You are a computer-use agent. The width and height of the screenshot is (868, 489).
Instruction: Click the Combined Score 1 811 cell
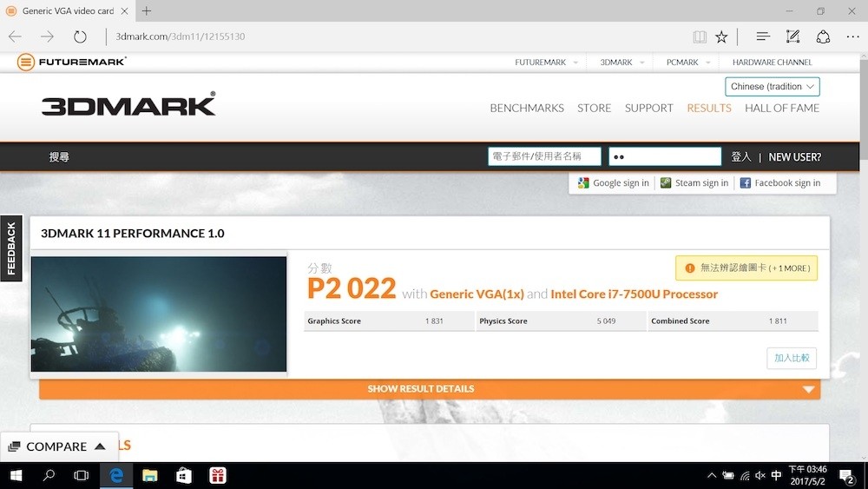[x=733, y=321]
